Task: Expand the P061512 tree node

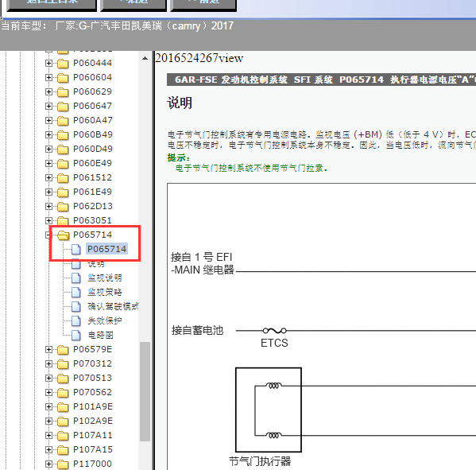Action: [48, 177]
